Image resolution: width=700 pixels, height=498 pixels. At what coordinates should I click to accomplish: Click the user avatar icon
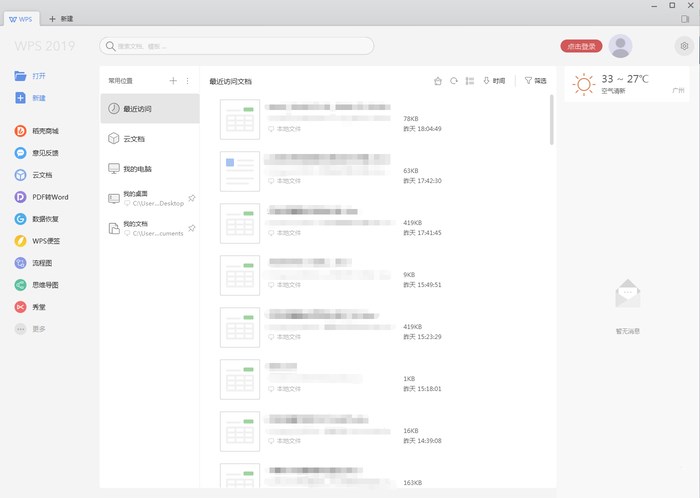pos(620,46)
